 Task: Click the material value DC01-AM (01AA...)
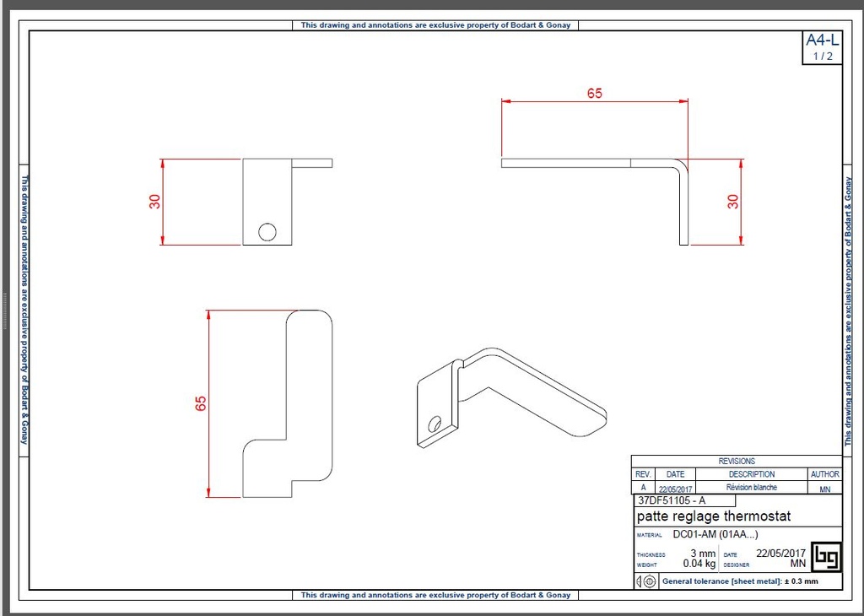[715, 535]
